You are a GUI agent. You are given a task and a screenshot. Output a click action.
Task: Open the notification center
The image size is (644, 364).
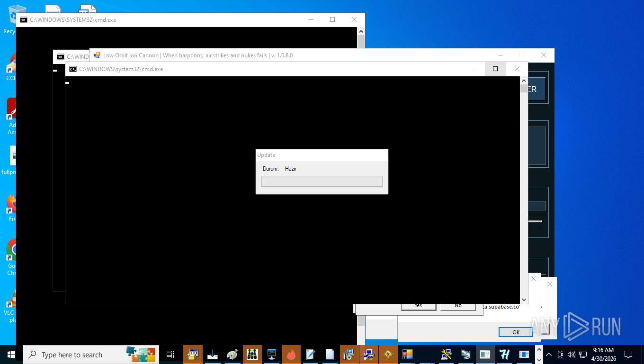click(628, 355)
